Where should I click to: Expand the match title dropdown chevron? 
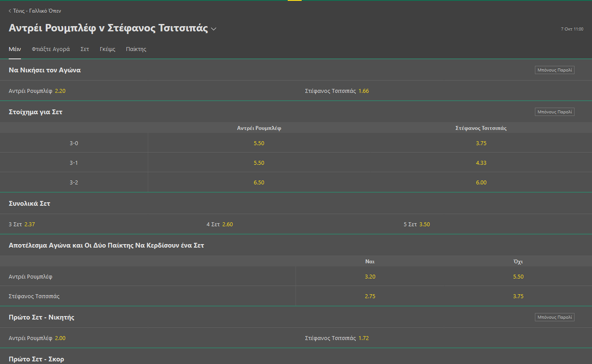214,29
